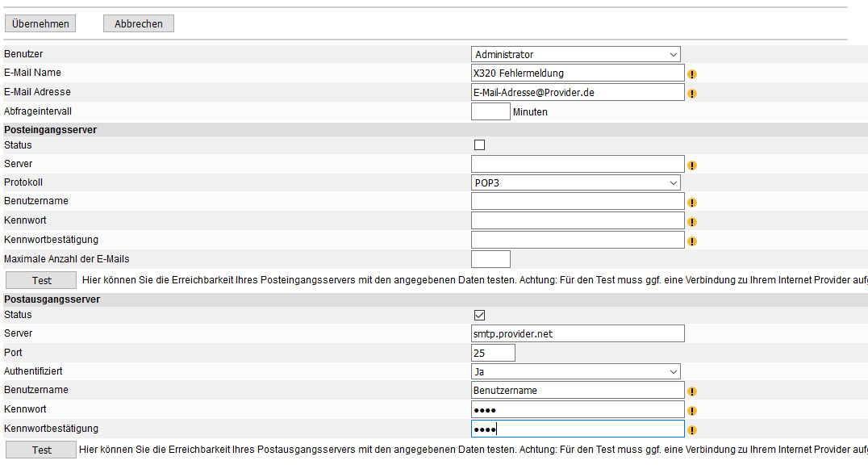Image resolution: width=868 pixels, height=469 pixels.
Task: Click warning icon next to Postausgangsserver Benutzername
Action: pos(691,392)
